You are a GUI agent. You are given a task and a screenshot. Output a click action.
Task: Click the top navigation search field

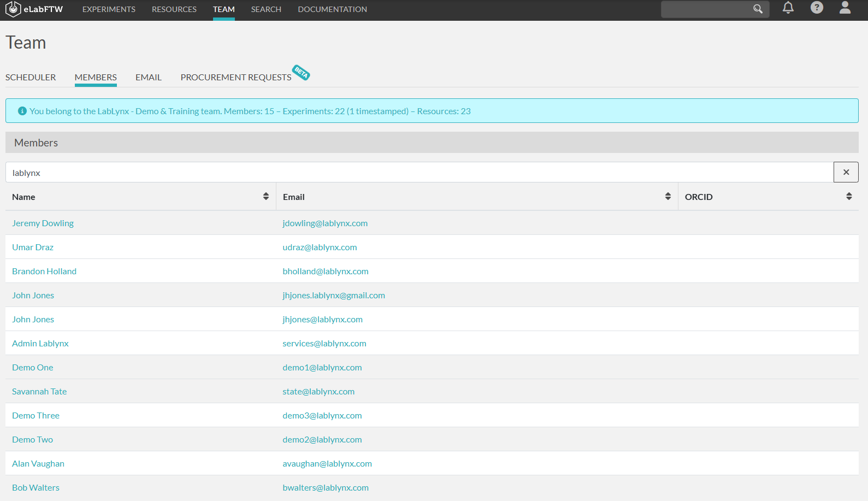pyautogui.click(x=705, y=9)
